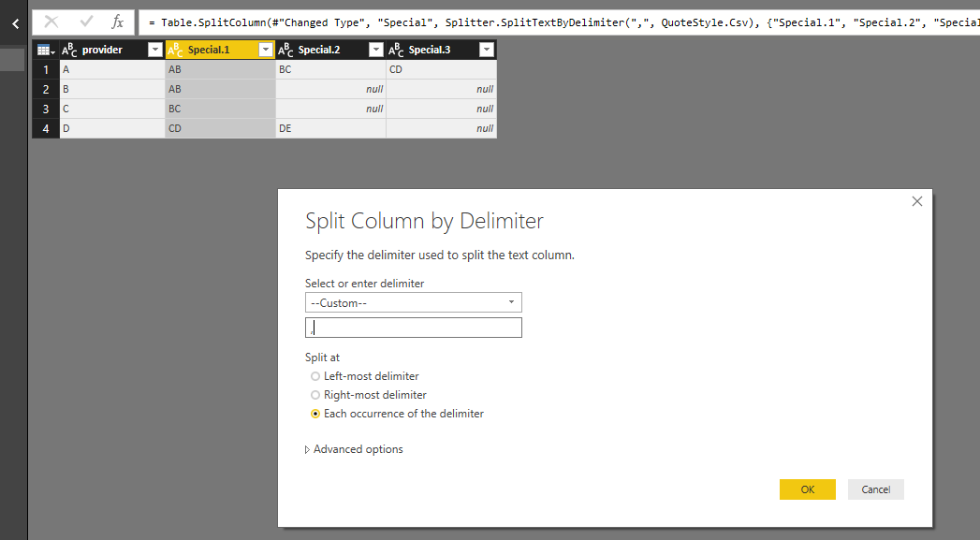Click the ABC data type icon for Special.1 column

[175, 50]
